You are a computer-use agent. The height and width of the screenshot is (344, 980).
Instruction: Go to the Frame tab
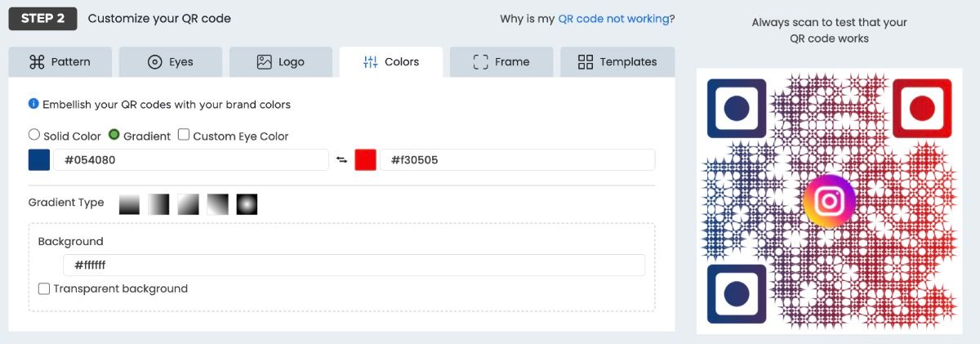pos(501,62)
